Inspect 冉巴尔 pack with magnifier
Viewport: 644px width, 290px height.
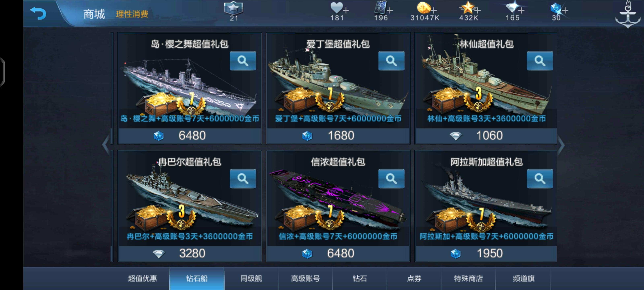click(x=243, y=179)
